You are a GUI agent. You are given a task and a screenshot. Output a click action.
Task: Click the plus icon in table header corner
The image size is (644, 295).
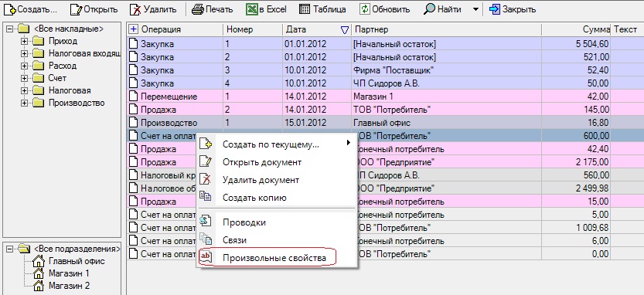(x=133, y=29)
